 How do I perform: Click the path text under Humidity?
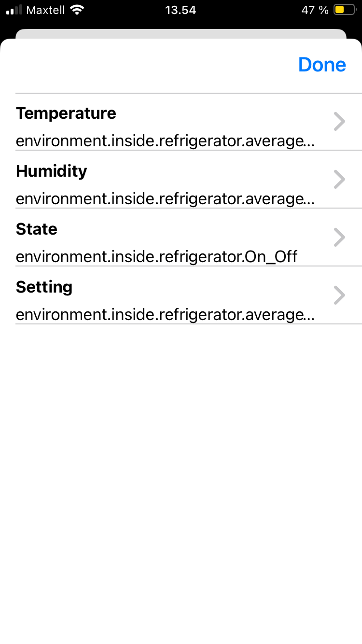[165, 199]
